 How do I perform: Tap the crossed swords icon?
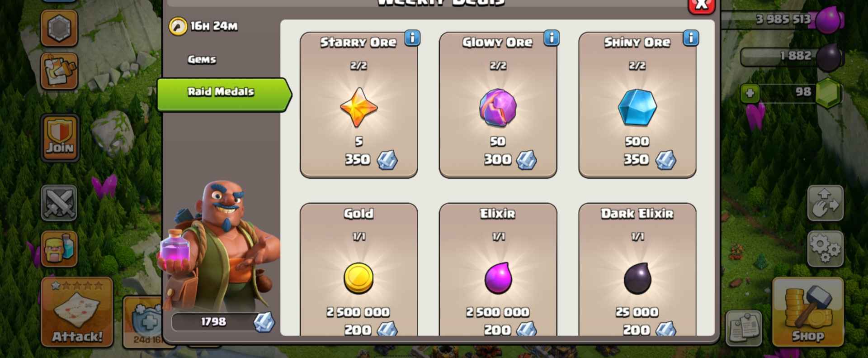click(59, 203)
